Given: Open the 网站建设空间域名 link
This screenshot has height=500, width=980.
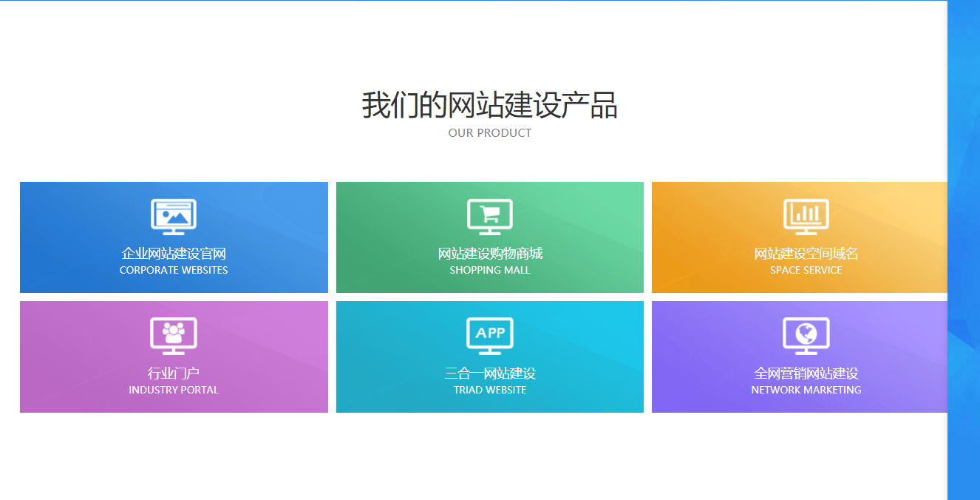Looking at the screenshot, I should click(x=805, y=254).
